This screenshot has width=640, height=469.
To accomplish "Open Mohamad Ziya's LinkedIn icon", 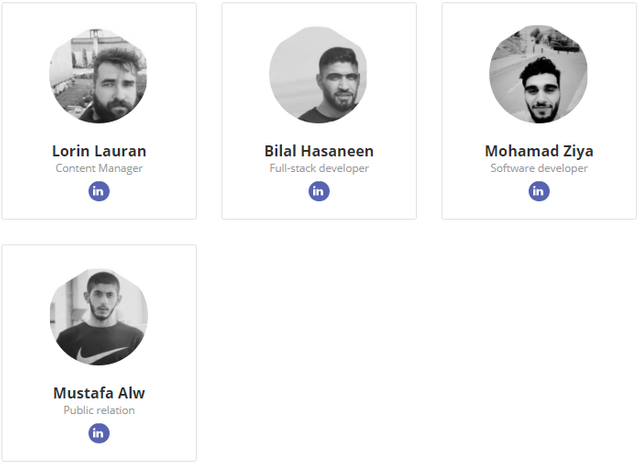I will coord(539,191).
